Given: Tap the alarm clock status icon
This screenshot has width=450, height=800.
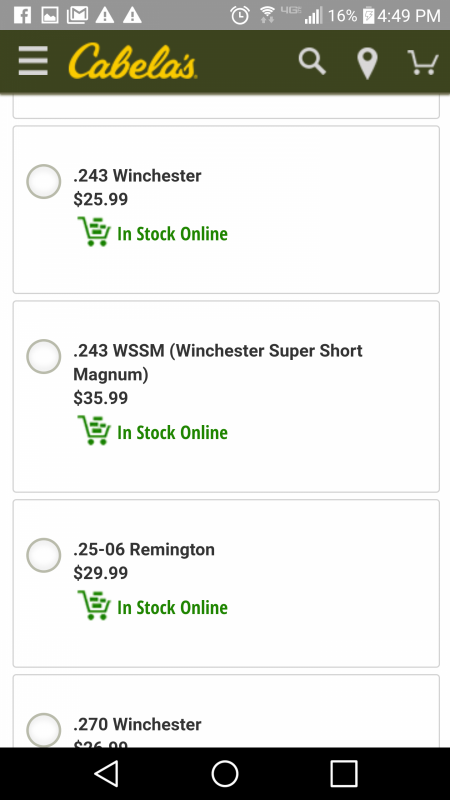Looking at the screenshot, I should tap(240, 15).
